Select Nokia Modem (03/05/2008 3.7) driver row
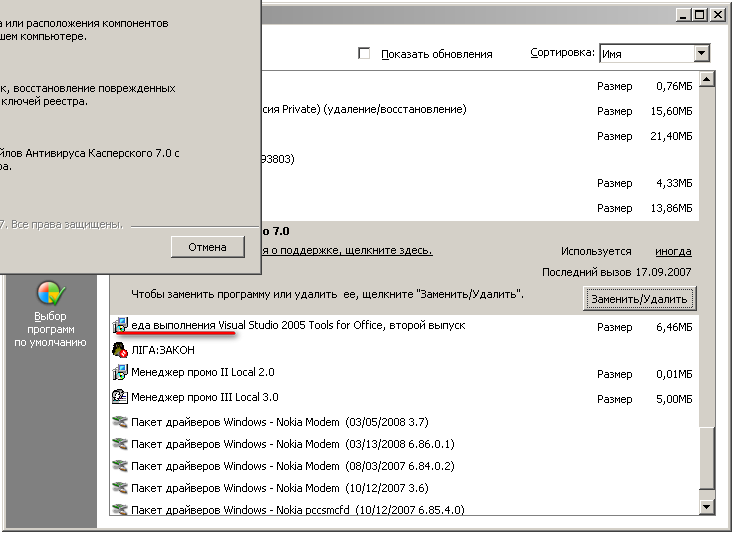The width and height of the screenshot is (732, 534). point(405,422)
